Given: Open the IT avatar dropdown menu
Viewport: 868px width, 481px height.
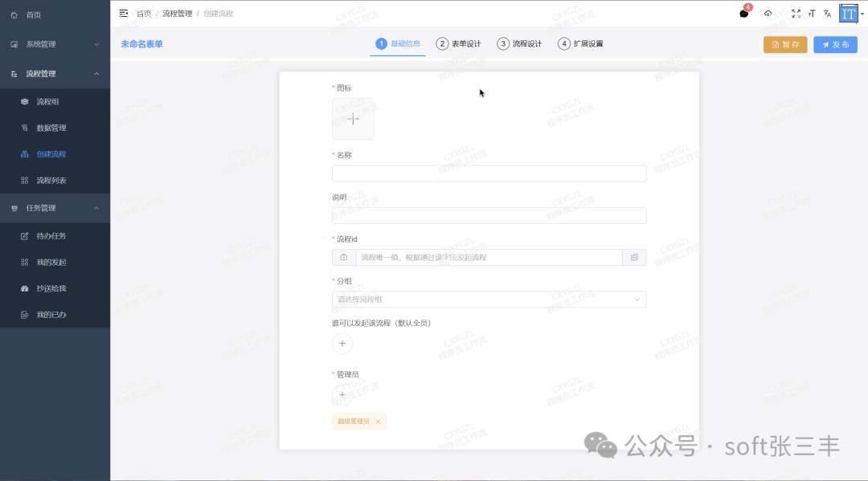Looking at the screenshot, I should click(849, 14).
